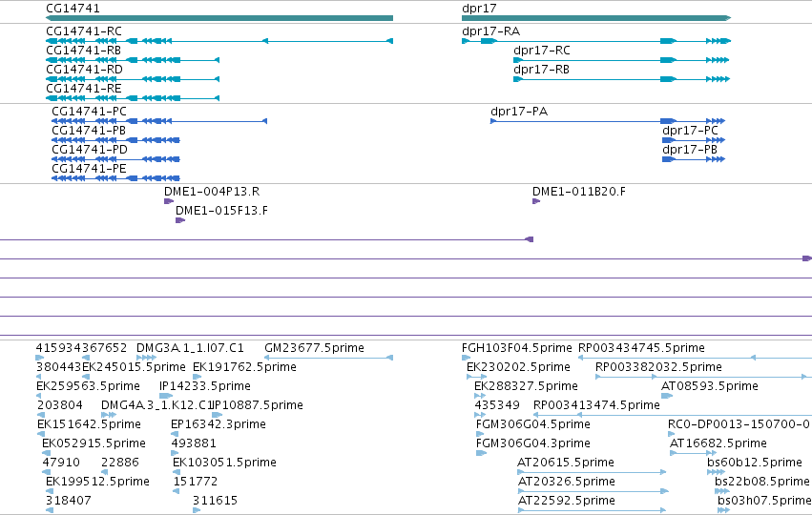Click the RP003434745.5prime EST label
Screen dimensions: 812x515
[641, 348]
